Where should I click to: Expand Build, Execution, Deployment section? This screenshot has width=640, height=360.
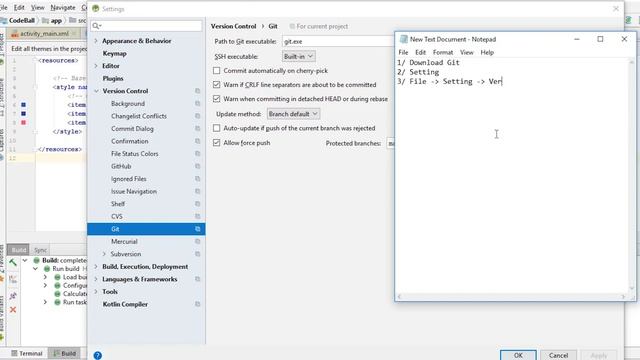pyautogui.click(x=96, y=267)
